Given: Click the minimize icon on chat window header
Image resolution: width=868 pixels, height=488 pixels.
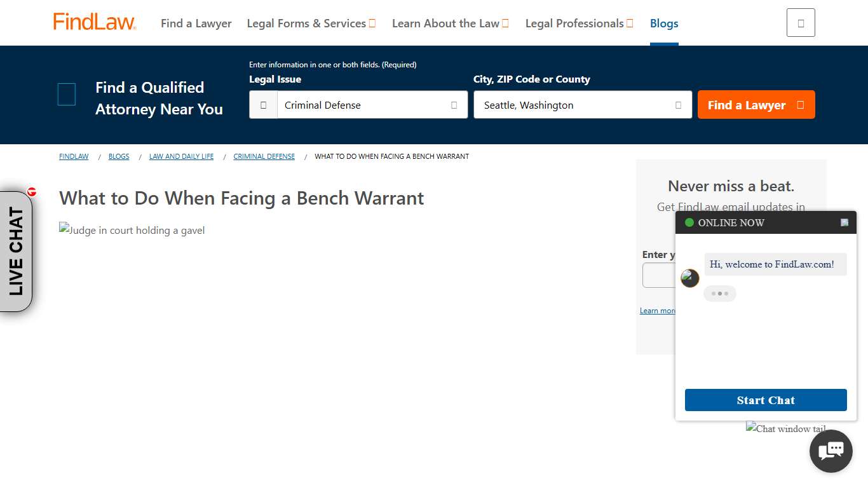Looking at the screenshot, I should click(x=844, y=222).
